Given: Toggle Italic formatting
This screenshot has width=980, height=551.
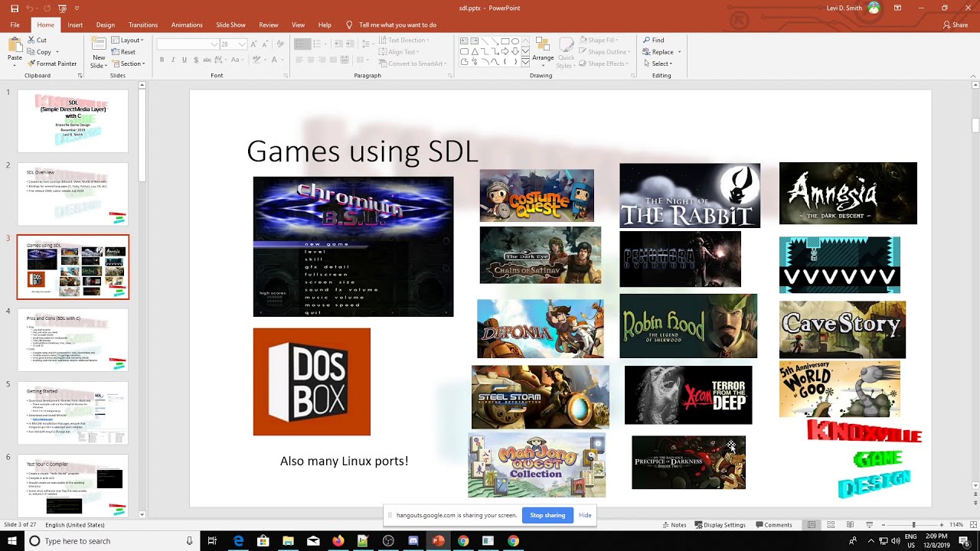Looking at the screenshot, I should [x=173, y=60].
